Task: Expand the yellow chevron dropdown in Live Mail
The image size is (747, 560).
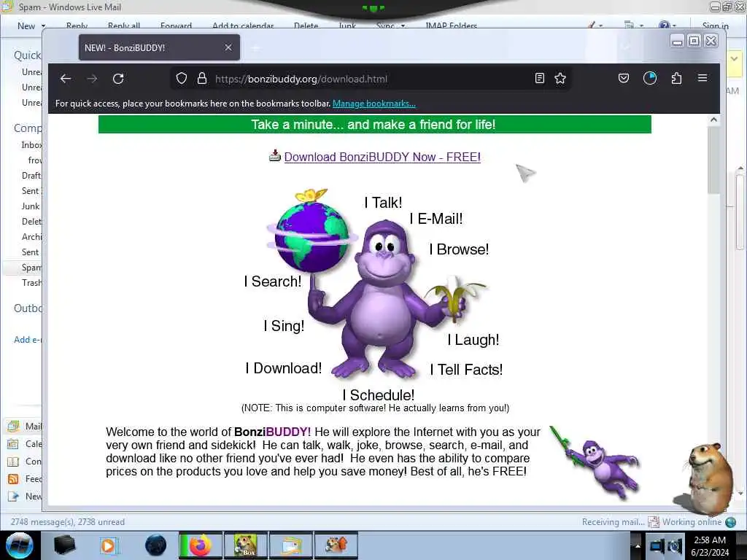Action: pos(734,59)
